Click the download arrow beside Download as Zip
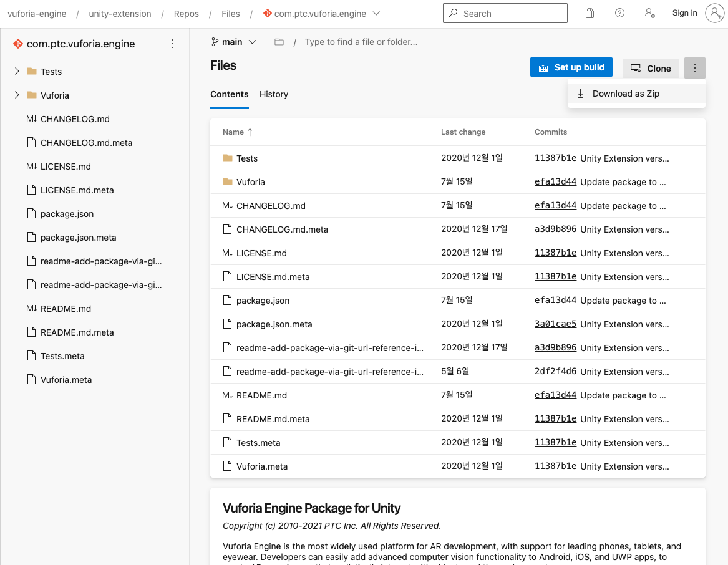Image resolution: width=728 pixels, height=565 pixels. [580, 94]
